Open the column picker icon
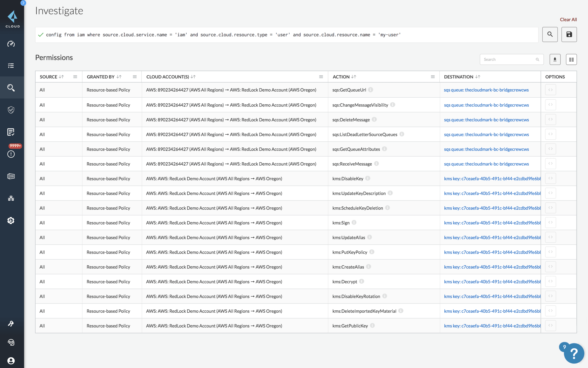 tap(571, 59)
